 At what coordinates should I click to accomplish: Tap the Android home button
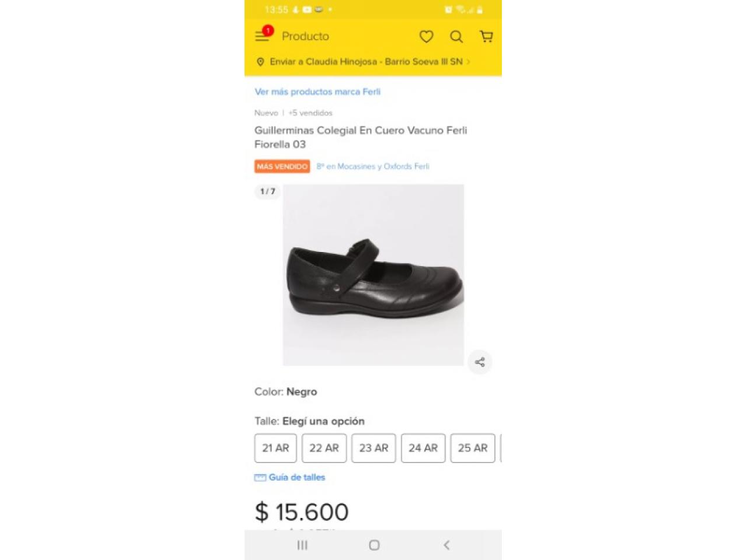(x=374, y=545)
